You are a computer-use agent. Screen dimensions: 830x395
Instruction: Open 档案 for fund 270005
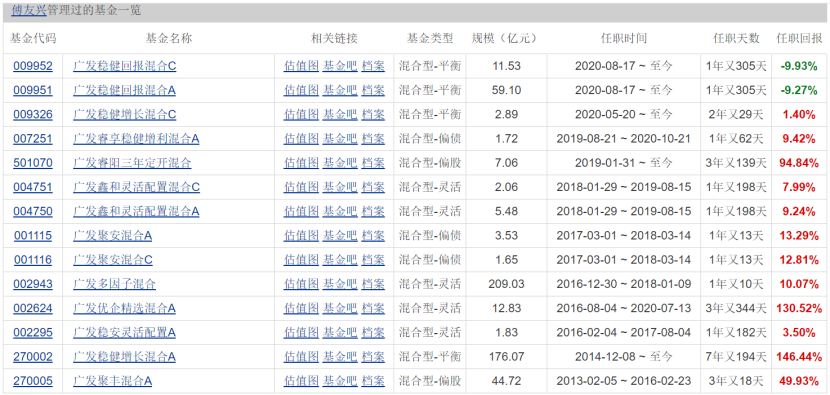[x=373, y=381]
